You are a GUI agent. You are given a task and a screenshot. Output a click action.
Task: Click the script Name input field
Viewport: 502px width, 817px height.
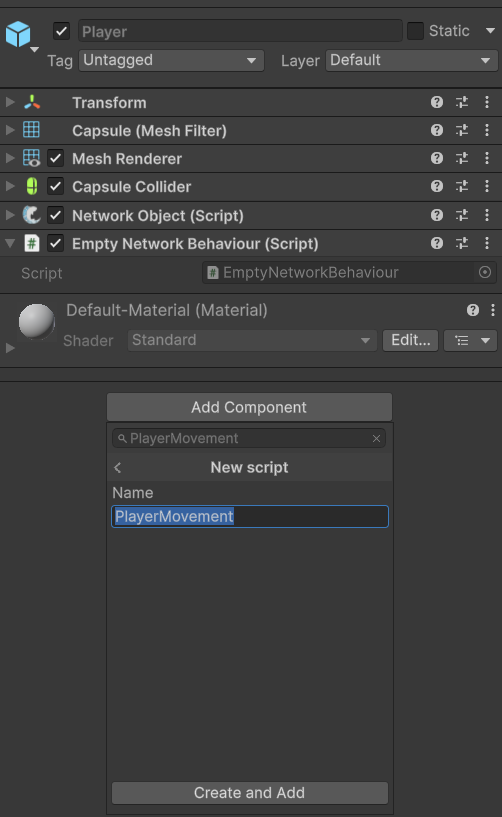pos(250,516)
